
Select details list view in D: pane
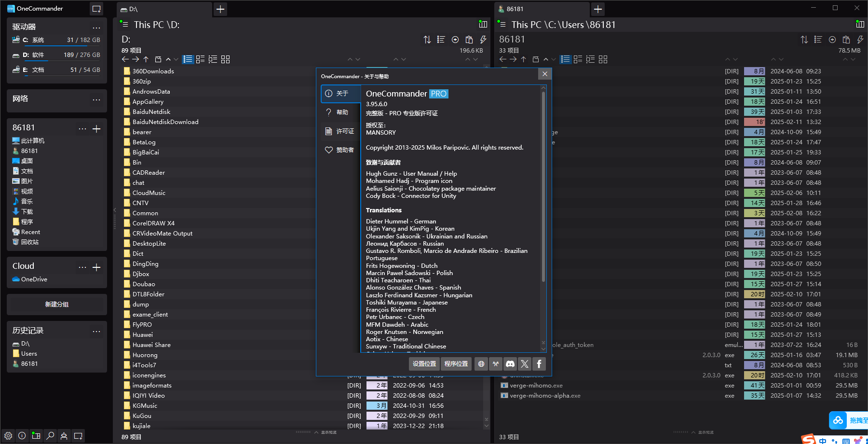188,59
